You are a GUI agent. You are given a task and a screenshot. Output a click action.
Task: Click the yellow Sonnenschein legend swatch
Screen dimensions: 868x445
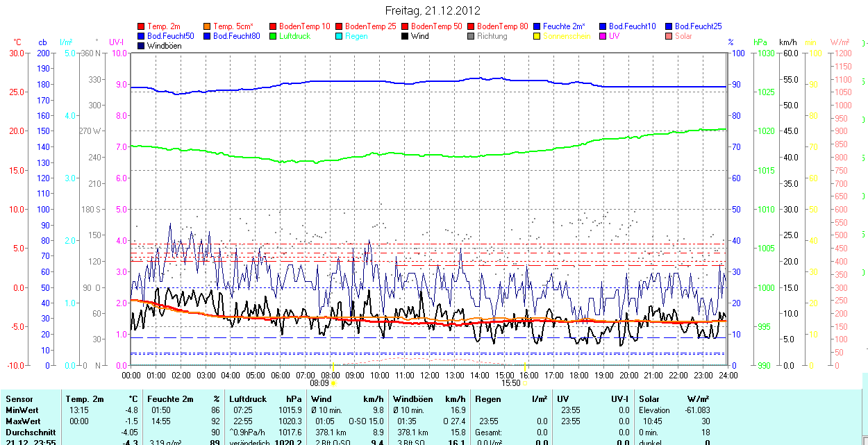(537, 36)
